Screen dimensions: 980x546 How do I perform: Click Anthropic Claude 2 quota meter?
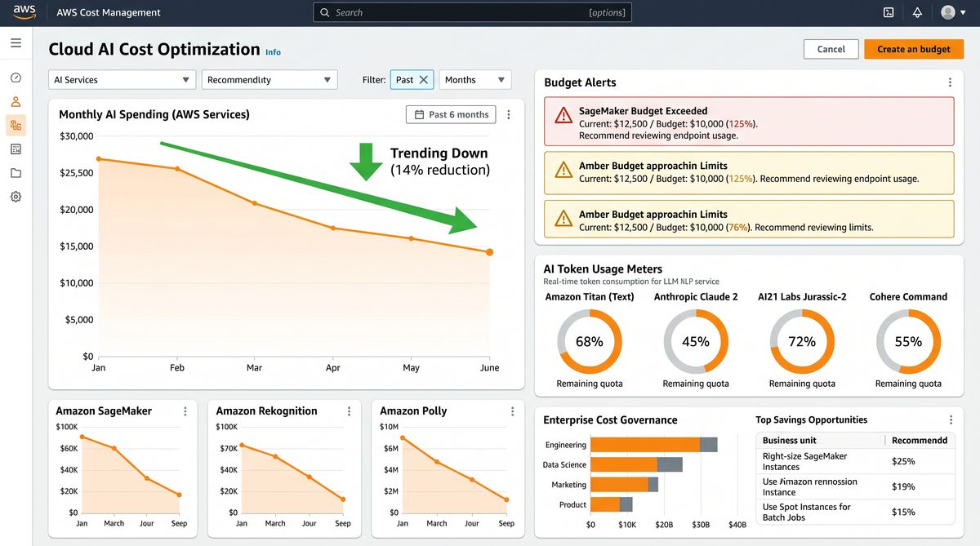(x=696, y=342)
